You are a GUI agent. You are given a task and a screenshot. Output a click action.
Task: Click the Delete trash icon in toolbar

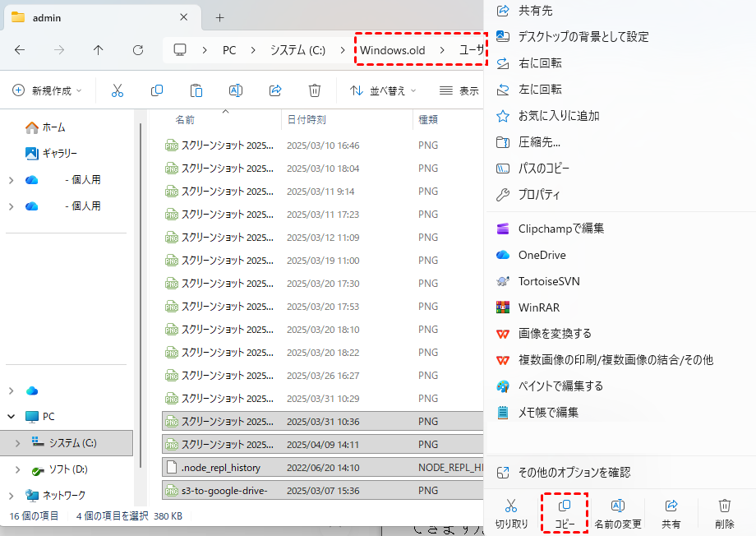315,90
